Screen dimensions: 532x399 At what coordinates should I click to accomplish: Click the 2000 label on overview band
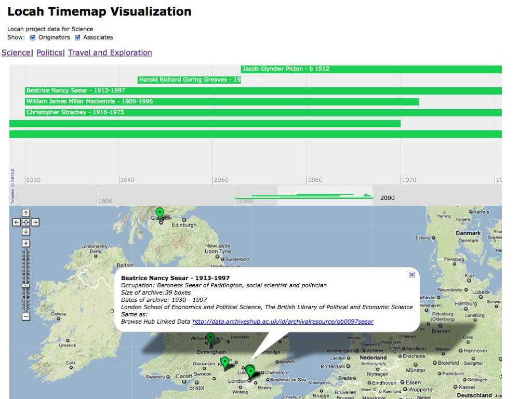pyautogui.click(x=388, y=198)
